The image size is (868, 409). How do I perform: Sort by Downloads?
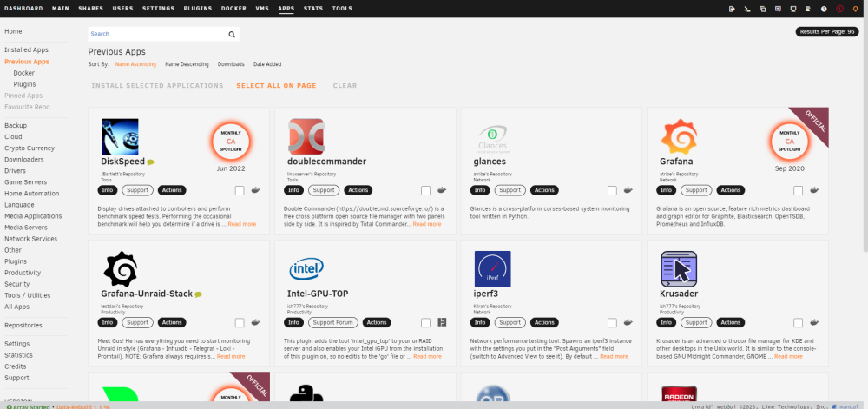[x=231, y=64]
